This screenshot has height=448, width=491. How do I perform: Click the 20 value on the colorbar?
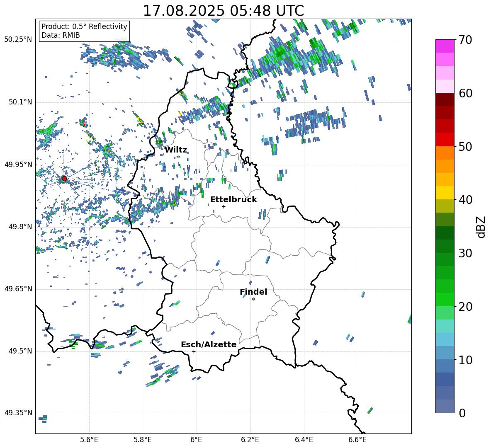465,307
